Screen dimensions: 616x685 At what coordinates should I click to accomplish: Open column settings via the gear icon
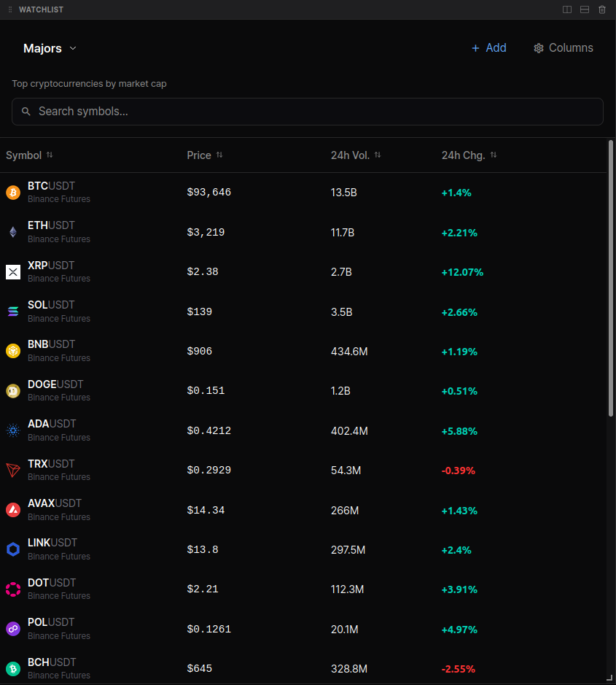point(539,47)
